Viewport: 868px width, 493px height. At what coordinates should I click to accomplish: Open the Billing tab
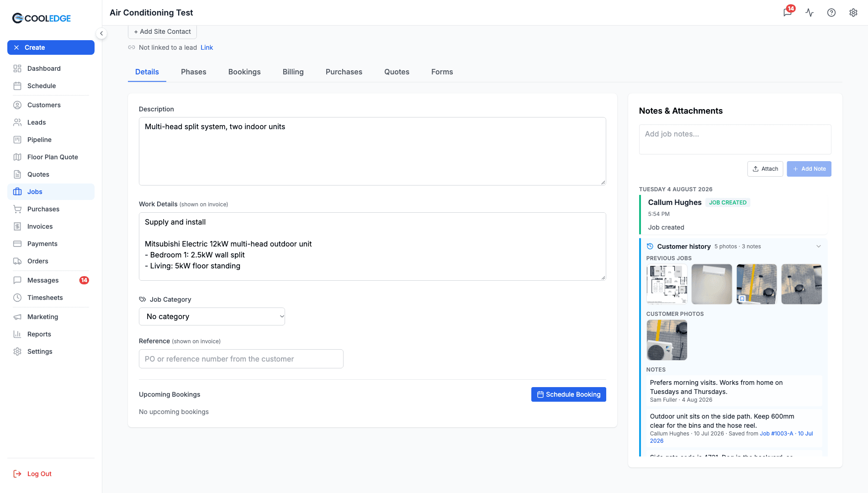(293, 72)
